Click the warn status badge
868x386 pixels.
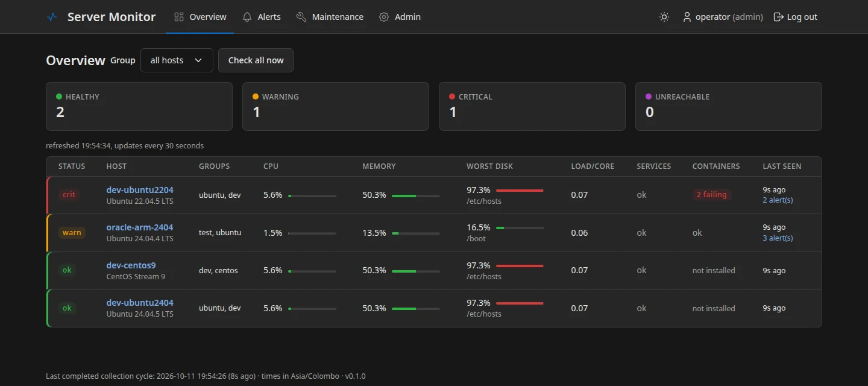[x=72, y=233]
